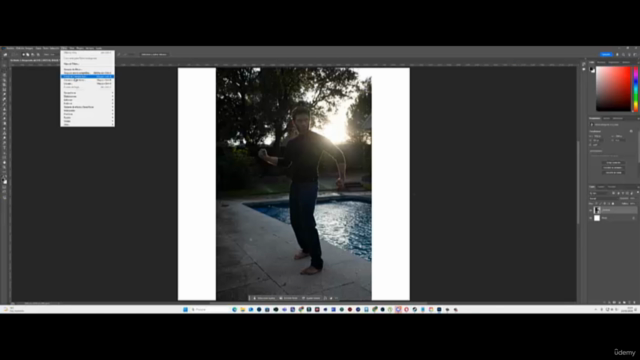Hide the top layer using its eye icon
The width and height of the screenshot is (640, 360).
[590, 210]
